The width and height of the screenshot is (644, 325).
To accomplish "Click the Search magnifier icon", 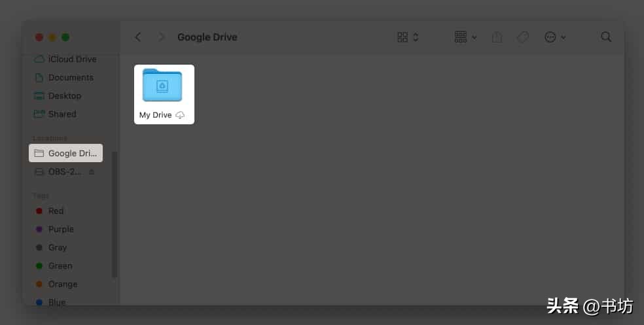I will [606, 37].
